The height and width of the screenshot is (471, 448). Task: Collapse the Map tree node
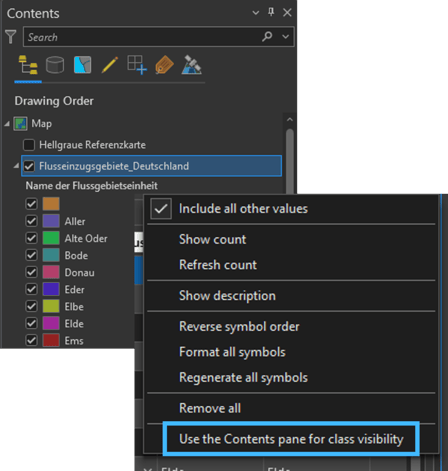(7, 124)
